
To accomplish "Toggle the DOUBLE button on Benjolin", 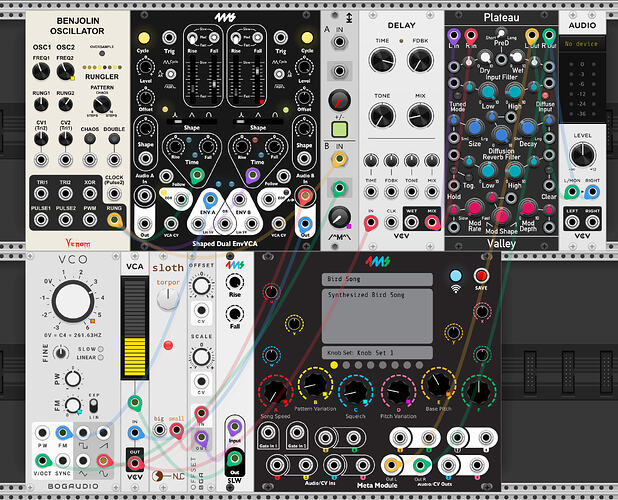I will click(114, 138).
